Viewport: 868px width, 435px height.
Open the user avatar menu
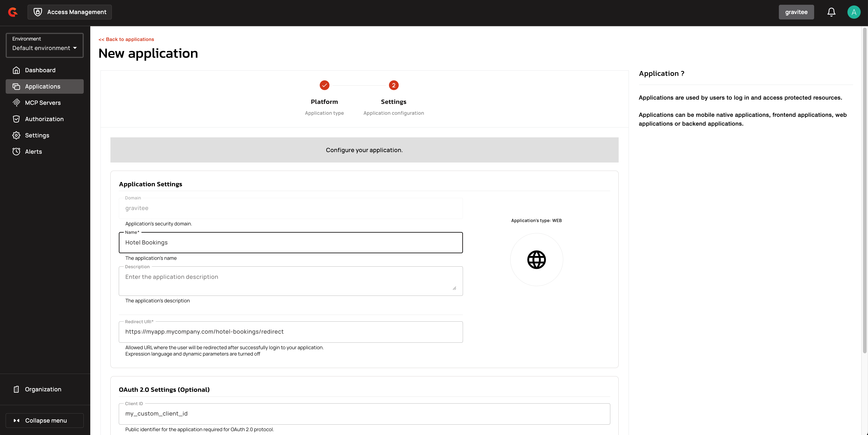pyautogui.click(x=854, y=12)
